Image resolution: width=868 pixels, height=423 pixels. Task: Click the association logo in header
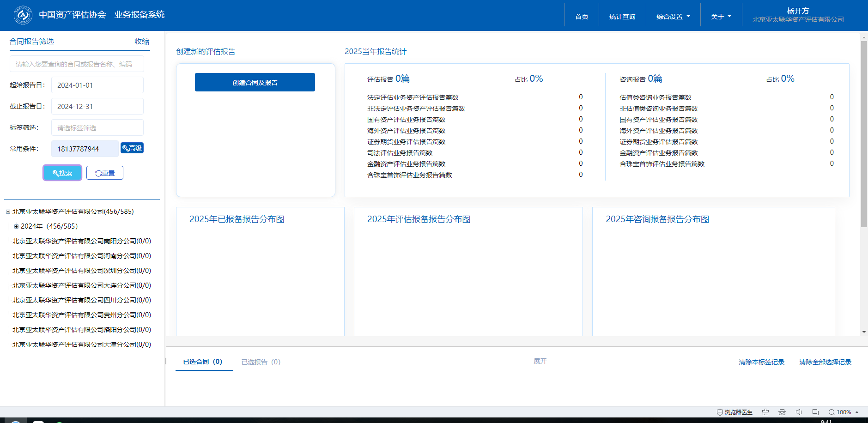point(23,15)
